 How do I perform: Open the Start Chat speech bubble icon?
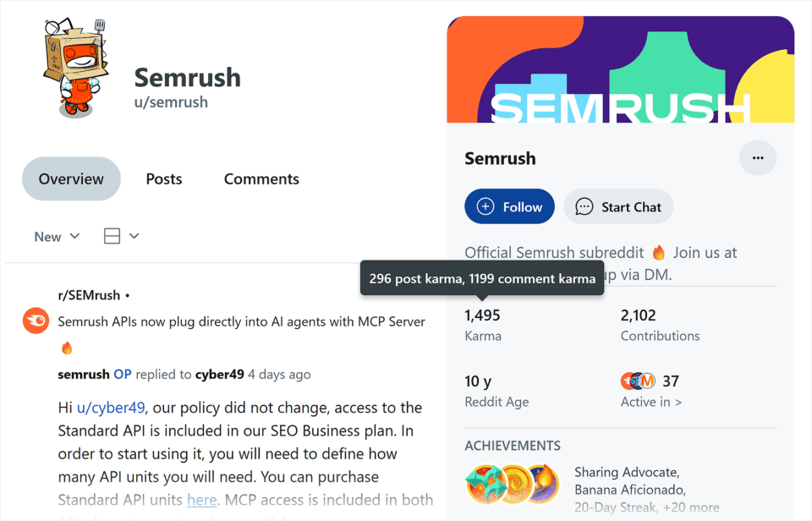(583, 206)
